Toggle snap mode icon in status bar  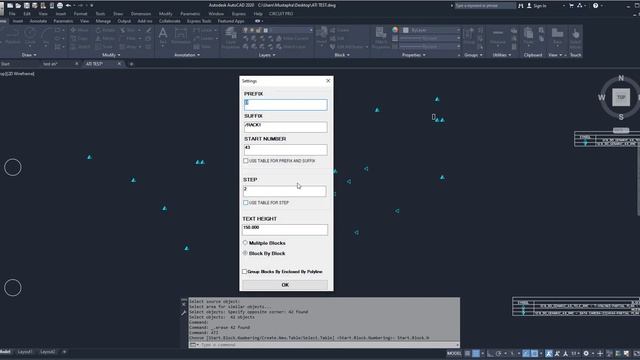pos(476,353)
